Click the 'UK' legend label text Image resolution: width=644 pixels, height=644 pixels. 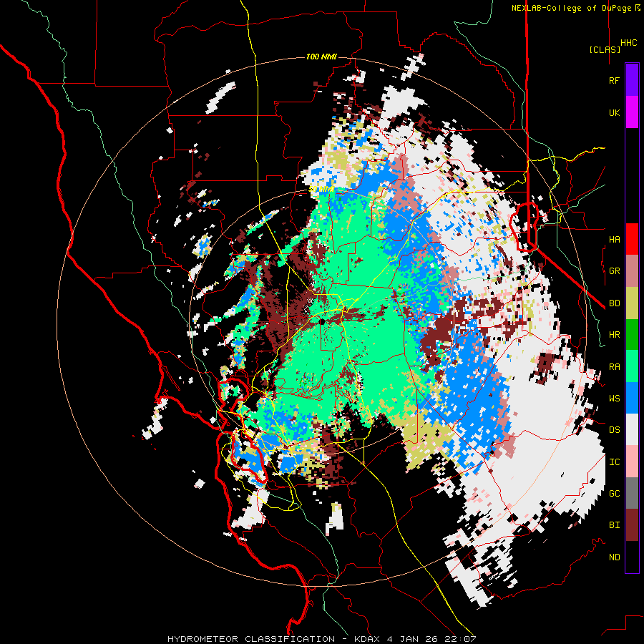click(x=614, y=113)
